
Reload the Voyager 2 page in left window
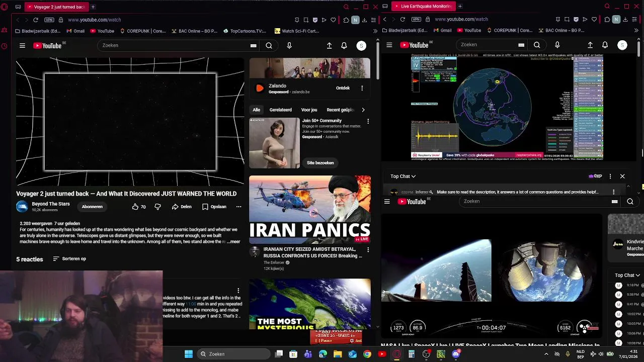tap(36, 20)
